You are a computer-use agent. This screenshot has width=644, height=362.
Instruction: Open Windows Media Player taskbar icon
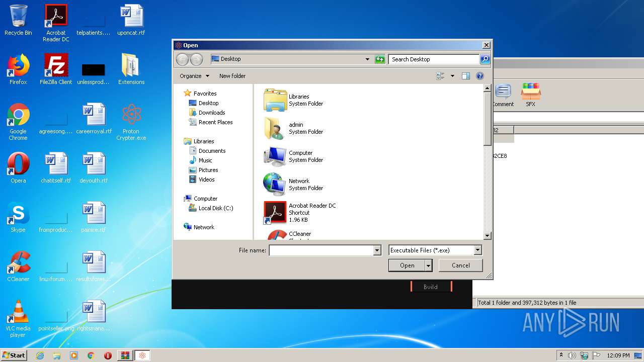click(x=74, y=355)
